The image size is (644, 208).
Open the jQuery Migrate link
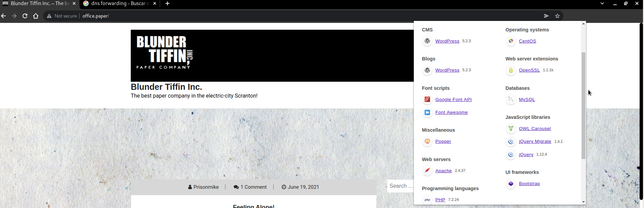tap(535, 141)
